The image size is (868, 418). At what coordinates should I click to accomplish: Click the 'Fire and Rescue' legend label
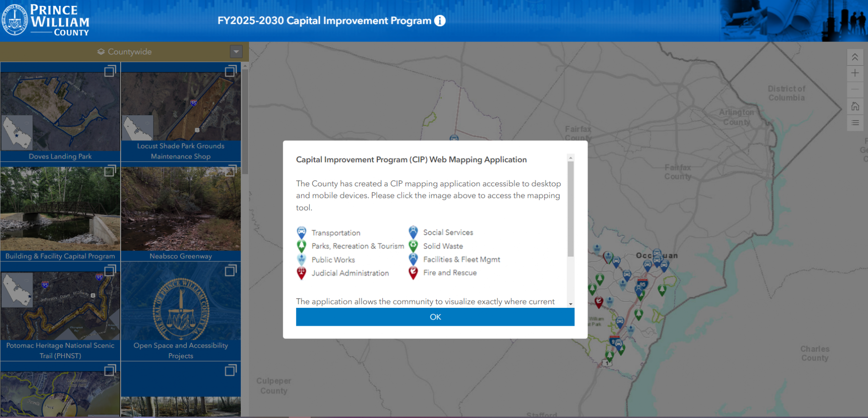pos(450,273)
